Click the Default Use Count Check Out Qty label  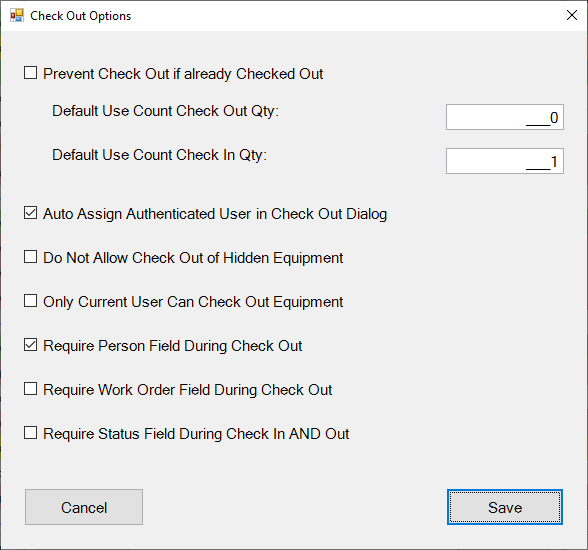tap(165, 111)
